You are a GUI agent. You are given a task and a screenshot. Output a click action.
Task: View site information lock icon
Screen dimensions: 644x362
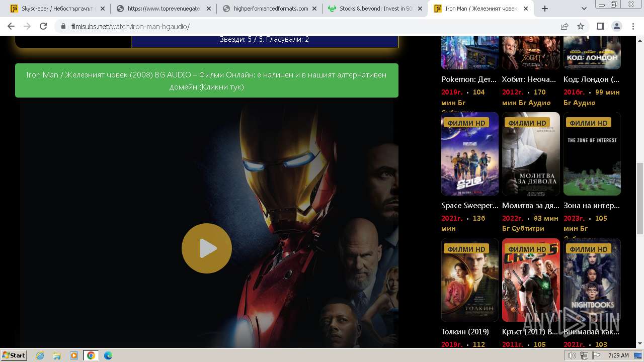63,27
